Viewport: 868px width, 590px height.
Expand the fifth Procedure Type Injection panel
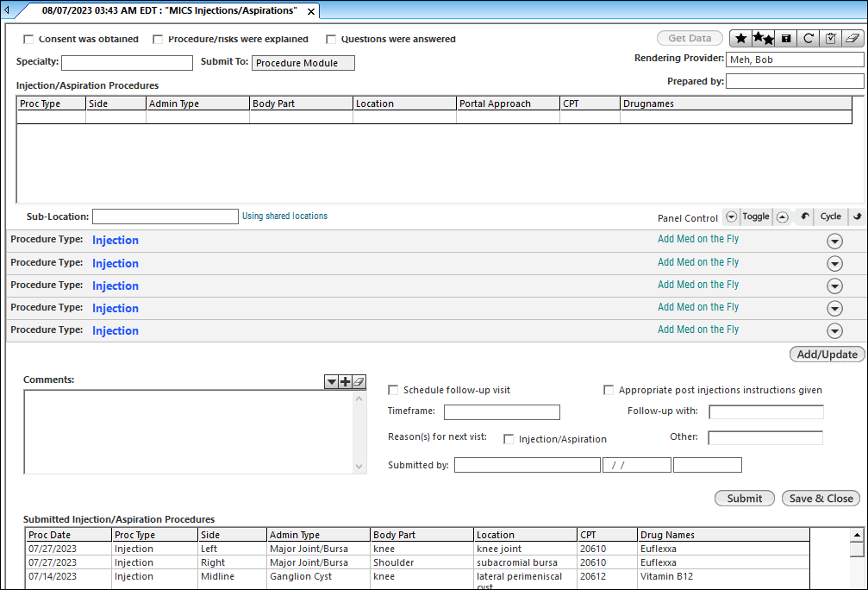(834, 330)
